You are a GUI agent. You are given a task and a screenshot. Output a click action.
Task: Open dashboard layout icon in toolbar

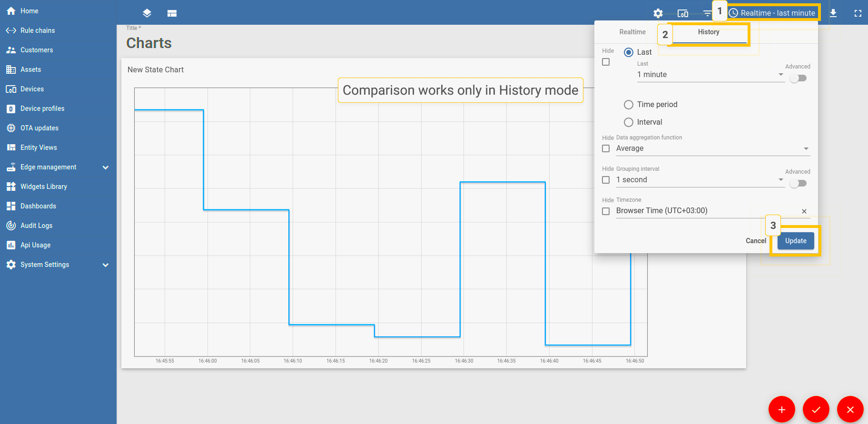pos(172,13)
